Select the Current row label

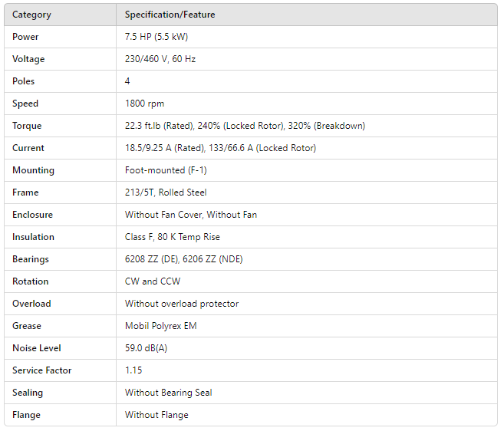28,148
